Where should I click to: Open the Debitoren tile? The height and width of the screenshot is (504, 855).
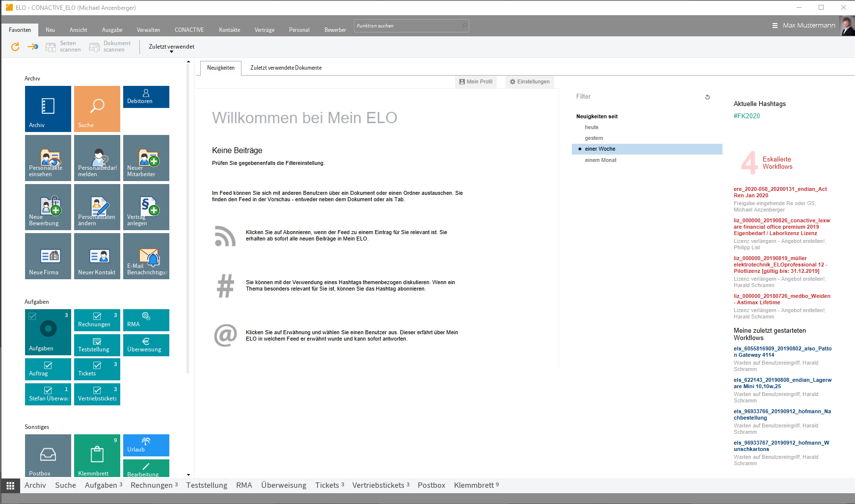146,97
